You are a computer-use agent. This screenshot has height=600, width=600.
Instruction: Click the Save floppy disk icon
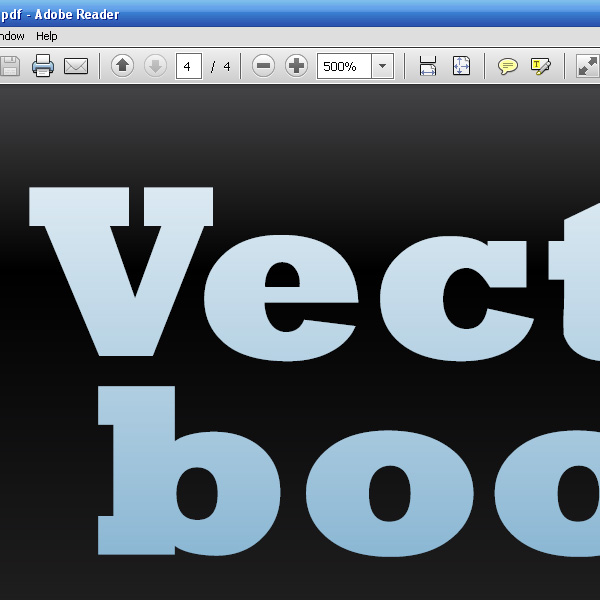(x=9, y=66)
